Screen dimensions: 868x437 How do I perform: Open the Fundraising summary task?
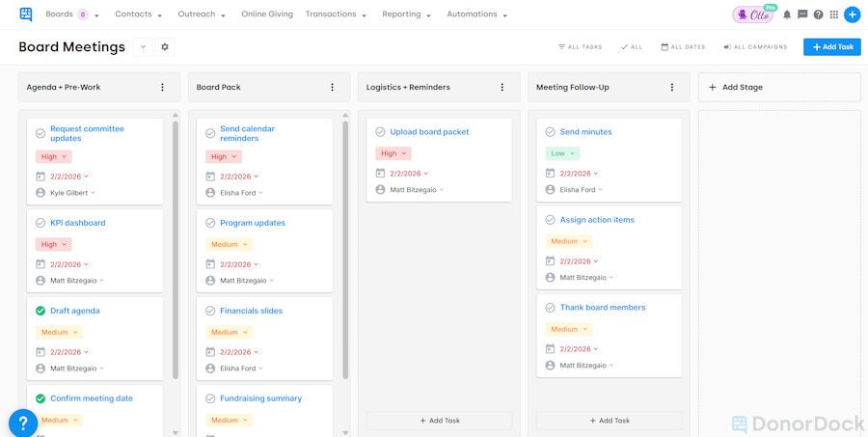[260, 398]
